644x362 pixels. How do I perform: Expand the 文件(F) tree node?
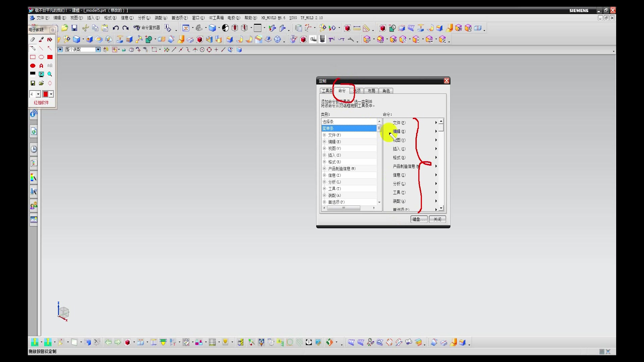(x=324, y=135)
